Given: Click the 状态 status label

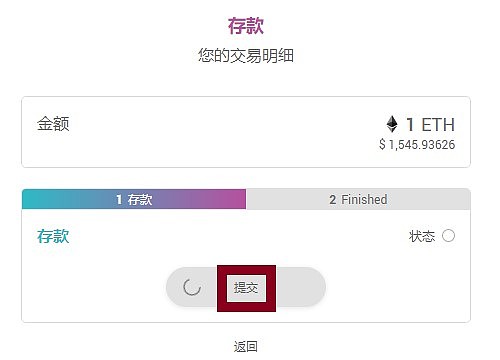Looking at the screenshot, I should coord(422,236).
